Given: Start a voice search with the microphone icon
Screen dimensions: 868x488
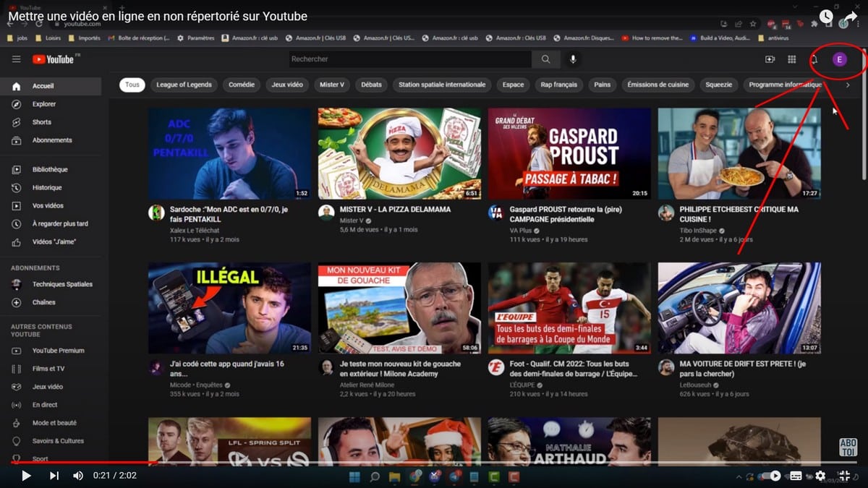Looking at the screenshot, I should coord(574,59).
